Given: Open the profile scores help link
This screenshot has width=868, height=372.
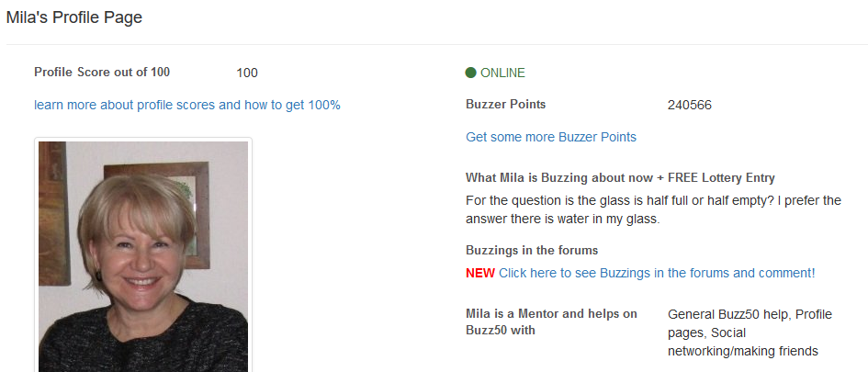Looking at the screenshot, I should [187, 106].
